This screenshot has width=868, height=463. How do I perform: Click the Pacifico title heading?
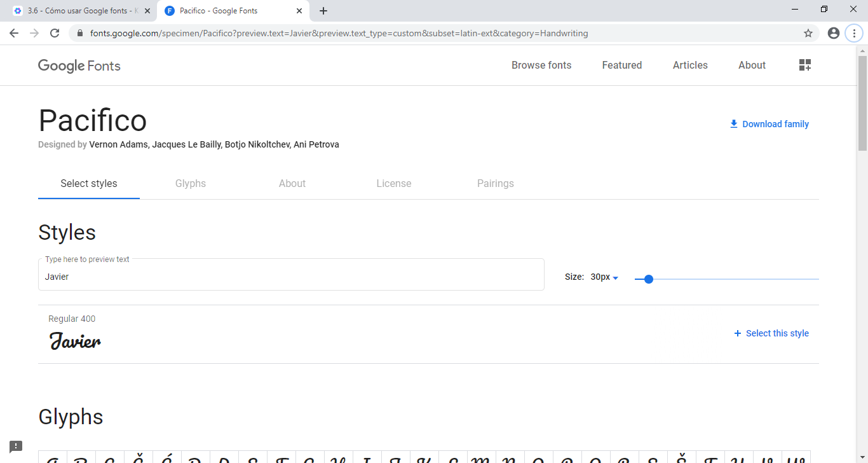pos(93,121)
